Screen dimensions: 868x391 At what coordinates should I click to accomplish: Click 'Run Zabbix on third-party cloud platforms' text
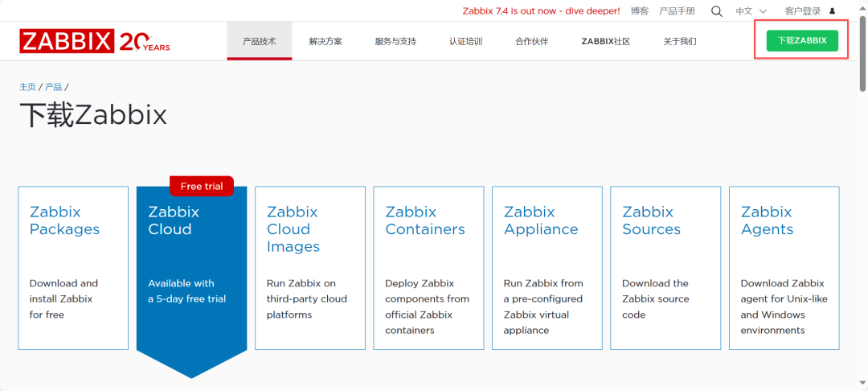coord(307,299)
